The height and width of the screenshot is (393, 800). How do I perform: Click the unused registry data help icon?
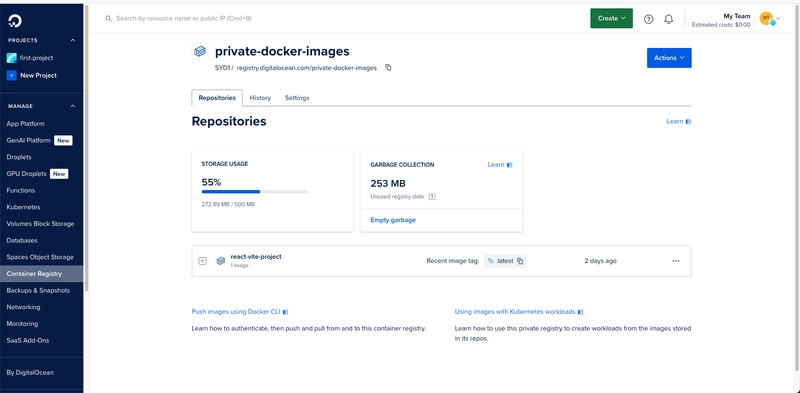pos(432,196)
